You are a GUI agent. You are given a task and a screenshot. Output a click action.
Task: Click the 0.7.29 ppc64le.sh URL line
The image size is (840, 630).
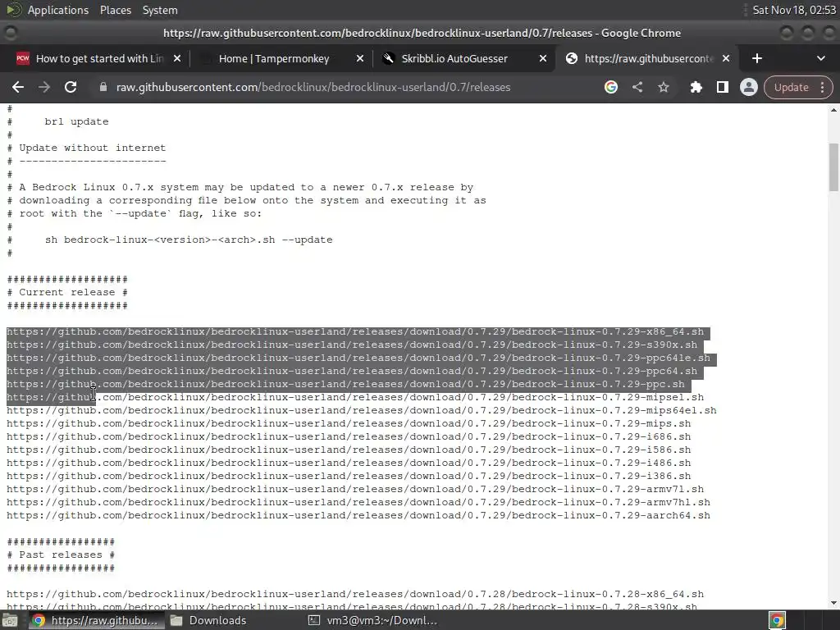coord(358,358)
